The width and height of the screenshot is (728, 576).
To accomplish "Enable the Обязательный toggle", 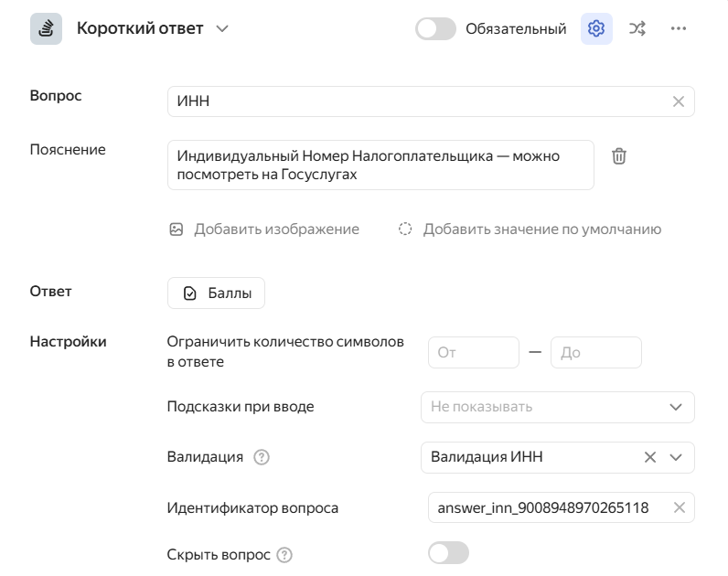I will click(435, 28).
